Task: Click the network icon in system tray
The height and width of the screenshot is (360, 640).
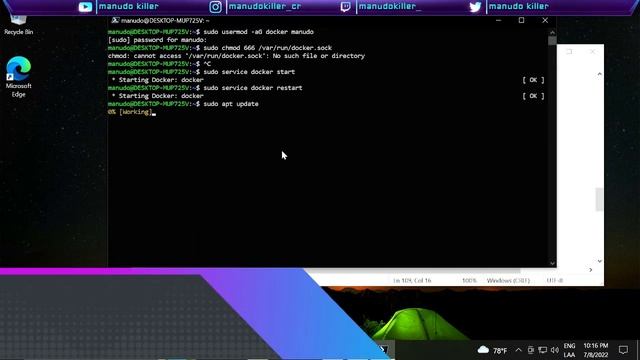Action: point(542,350)
